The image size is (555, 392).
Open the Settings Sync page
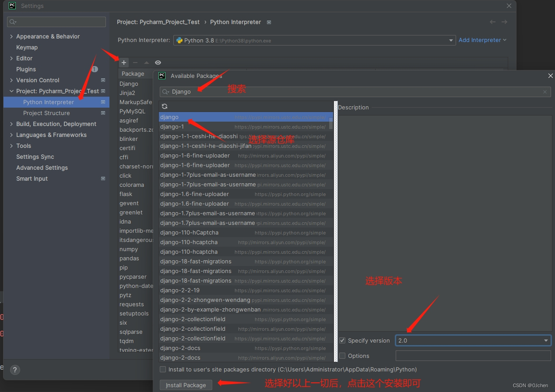pos(35,157)
